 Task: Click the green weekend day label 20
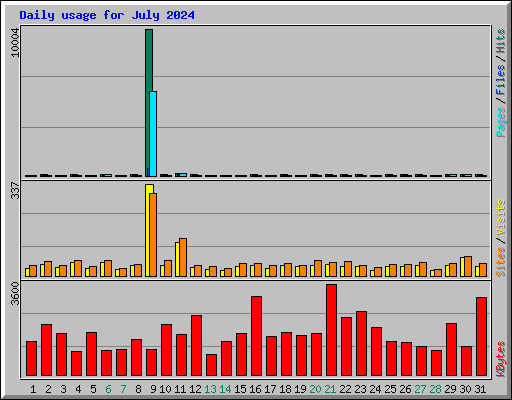pyautogui.click(x=315, y=389)
